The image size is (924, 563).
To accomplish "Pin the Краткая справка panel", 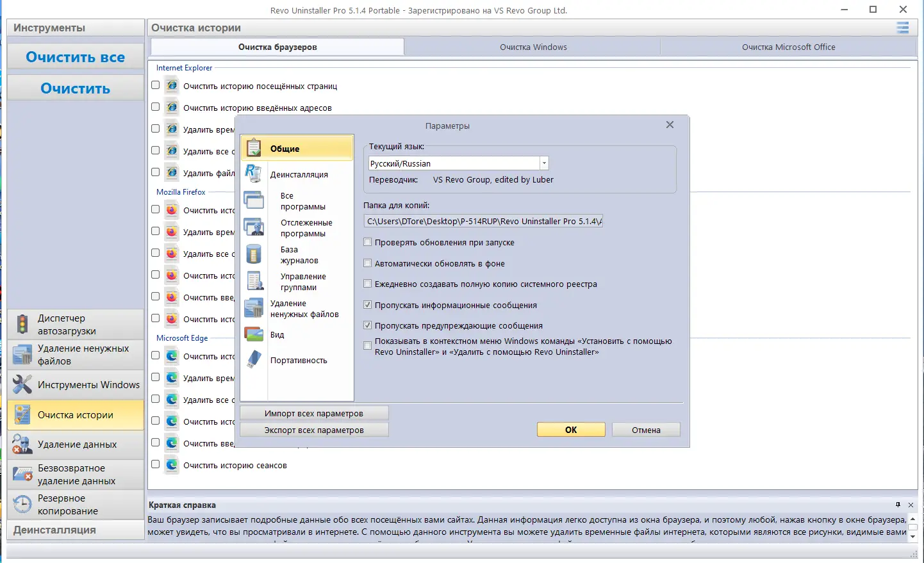I will pos(898,505).
